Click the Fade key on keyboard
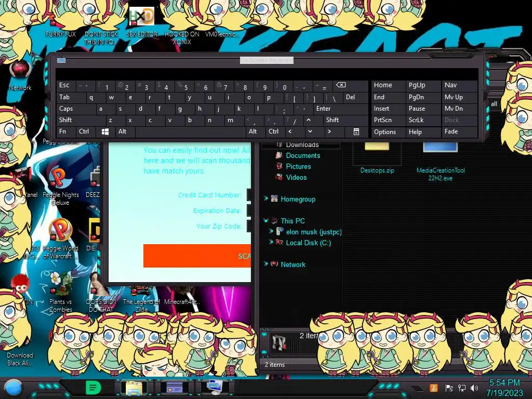This screenshot has height=399, width=532. point(459,131)
